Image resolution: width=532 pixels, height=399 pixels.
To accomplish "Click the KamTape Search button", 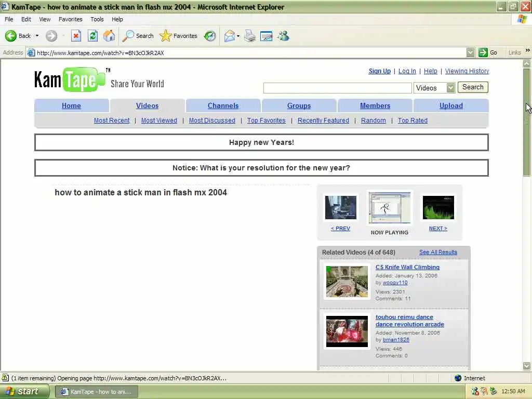I will (473, 87).
